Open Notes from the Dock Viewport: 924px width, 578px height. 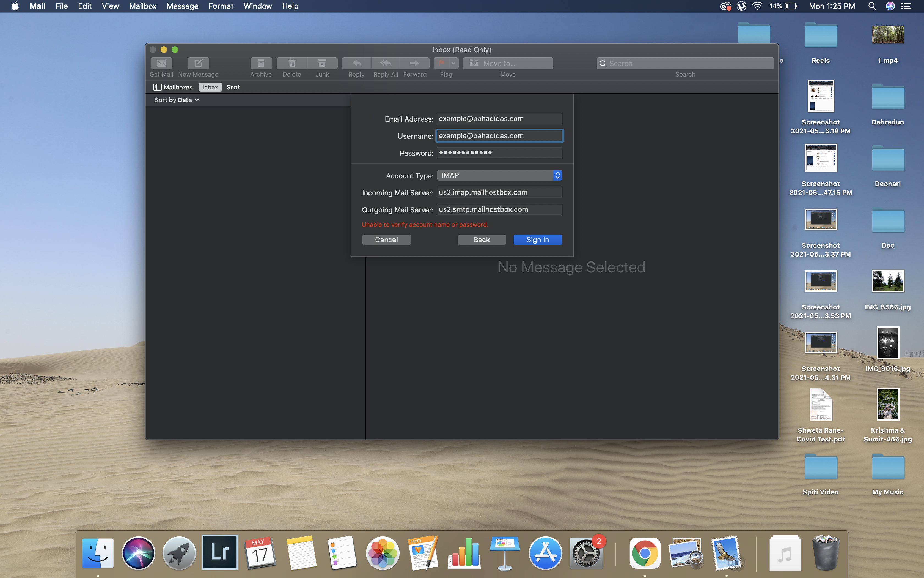[301, 553]
